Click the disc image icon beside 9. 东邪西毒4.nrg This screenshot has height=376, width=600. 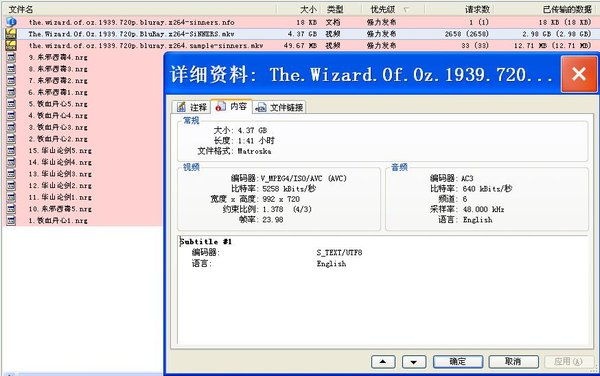[x=11, y=57]
